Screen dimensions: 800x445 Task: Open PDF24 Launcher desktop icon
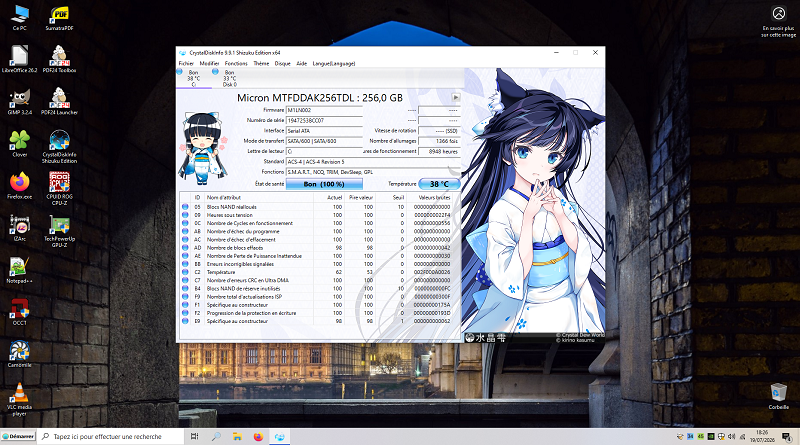60,101
